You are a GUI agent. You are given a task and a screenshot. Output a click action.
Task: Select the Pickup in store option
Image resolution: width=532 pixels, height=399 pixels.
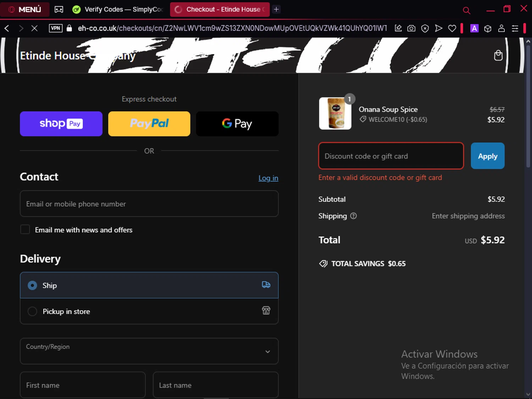(x=149, y=311)
